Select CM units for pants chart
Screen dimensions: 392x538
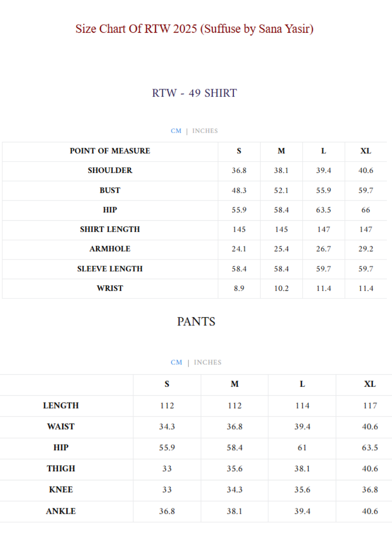click(x=176, y=362)
